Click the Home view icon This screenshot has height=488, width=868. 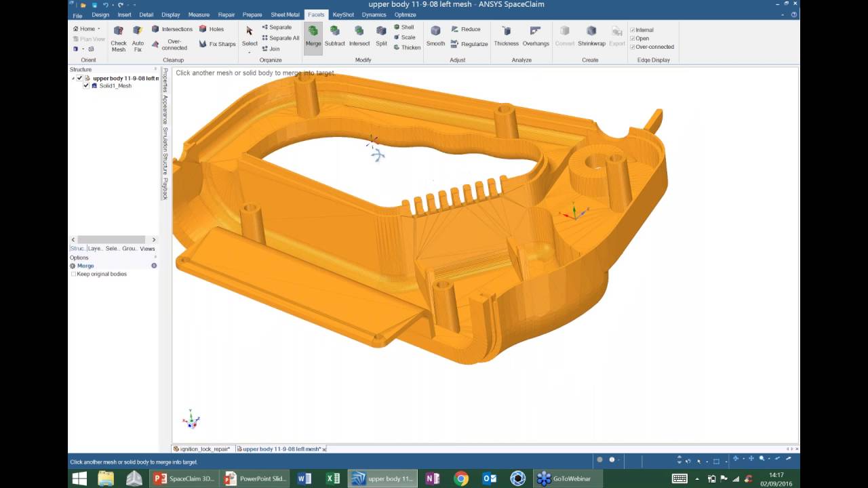pos(75,28)
